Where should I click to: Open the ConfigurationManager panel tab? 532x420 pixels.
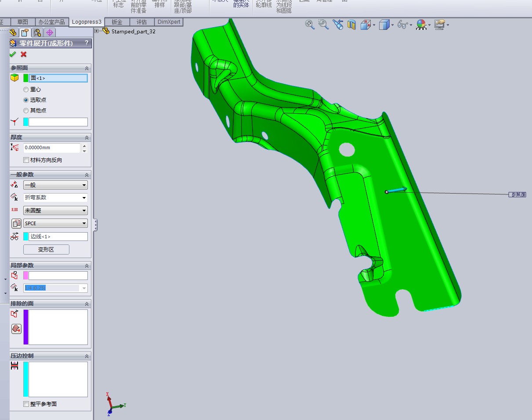37,32
